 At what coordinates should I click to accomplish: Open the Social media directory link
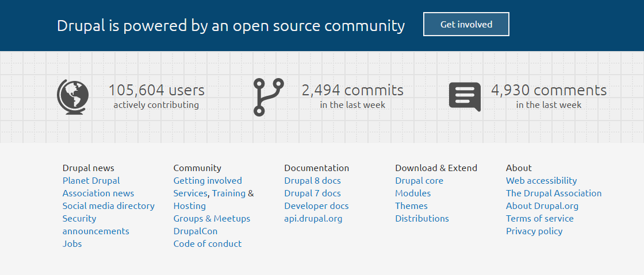tap(109, 206)
